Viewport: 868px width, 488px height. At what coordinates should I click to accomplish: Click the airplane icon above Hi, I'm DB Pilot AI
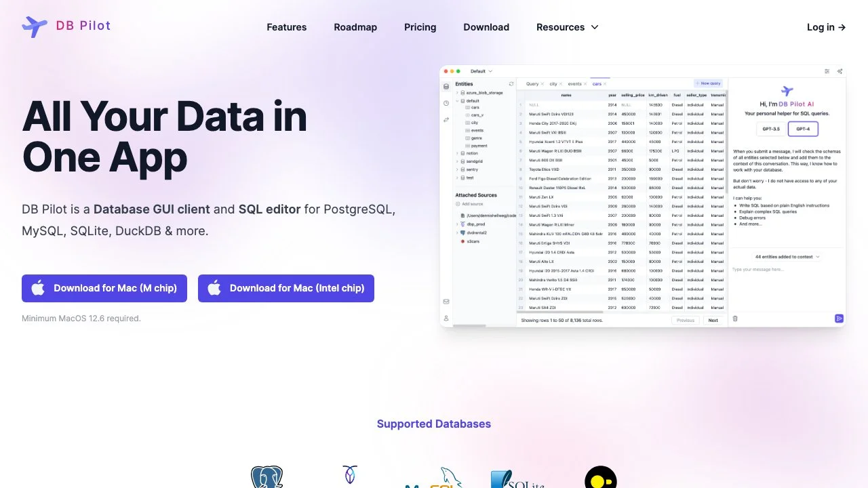click(787, 91)
